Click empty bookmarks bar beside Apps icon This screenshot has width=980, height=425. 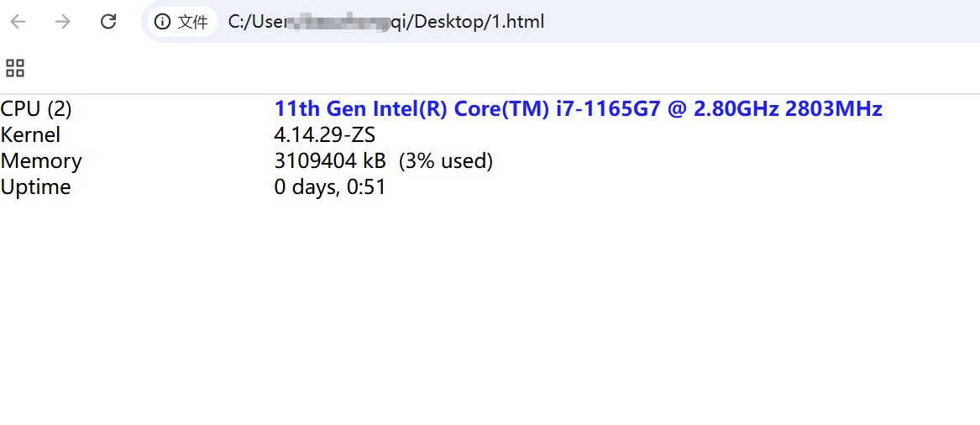(x=420, y=68)
